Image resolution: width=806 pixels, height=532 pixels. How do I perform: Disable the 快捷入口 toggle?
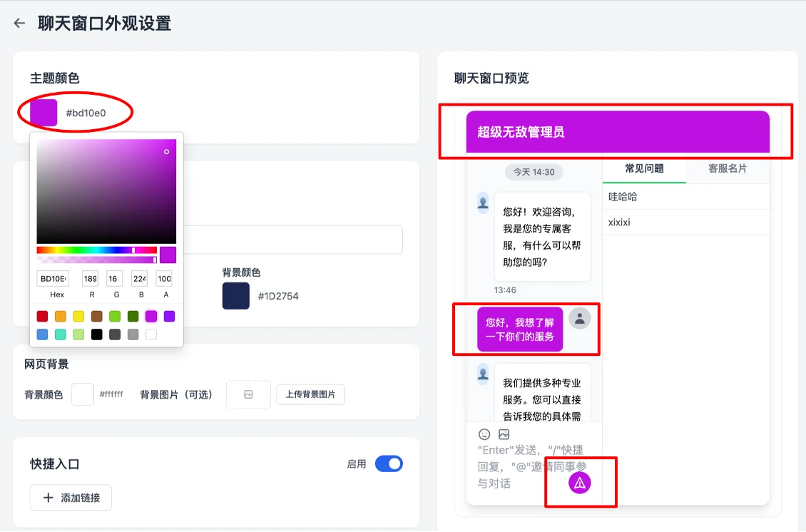pos(389,464)
